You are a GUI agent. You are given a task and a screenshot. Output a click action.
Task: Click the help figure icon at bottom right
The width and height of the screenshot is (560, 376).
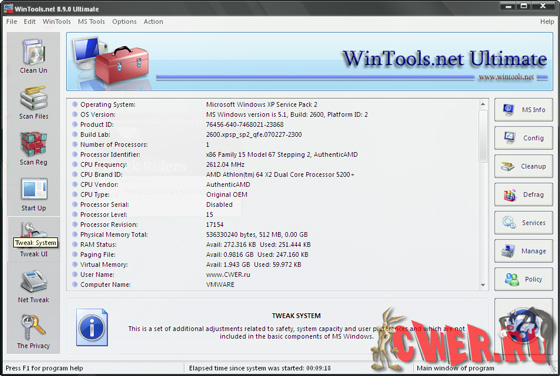[523, 327]
